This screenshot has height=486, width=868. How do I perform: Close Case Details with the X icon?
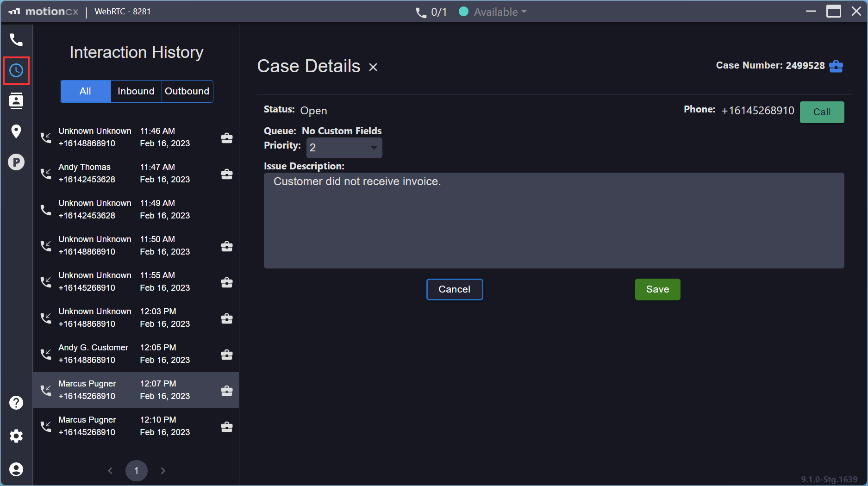373,68
